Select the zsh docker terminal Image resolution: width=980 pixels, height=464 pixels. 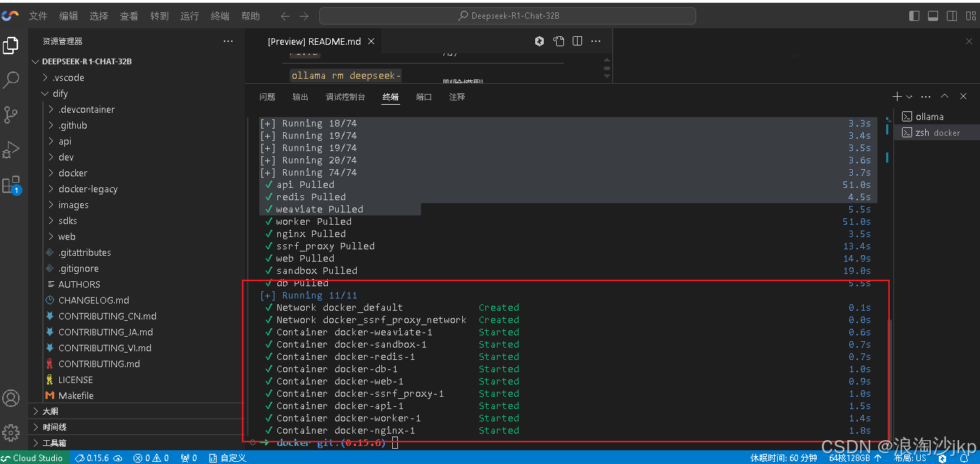[x=937, y=132]
